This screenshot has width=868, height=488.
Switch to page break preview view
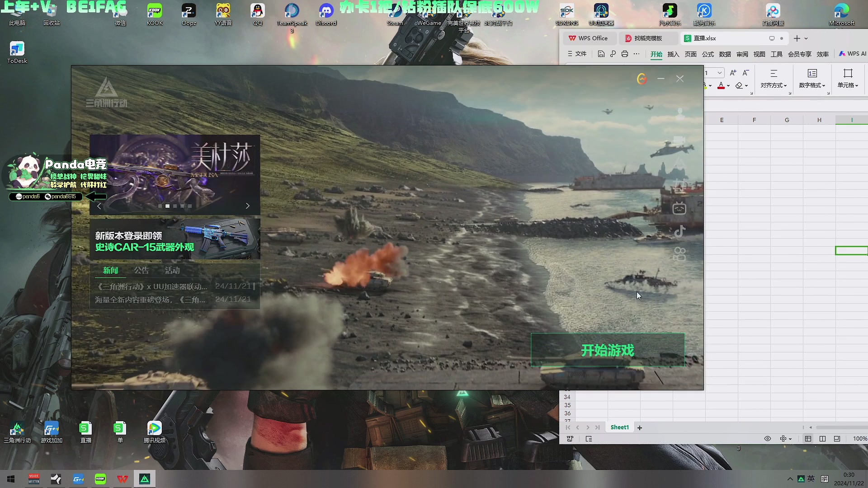pos(822,439)
